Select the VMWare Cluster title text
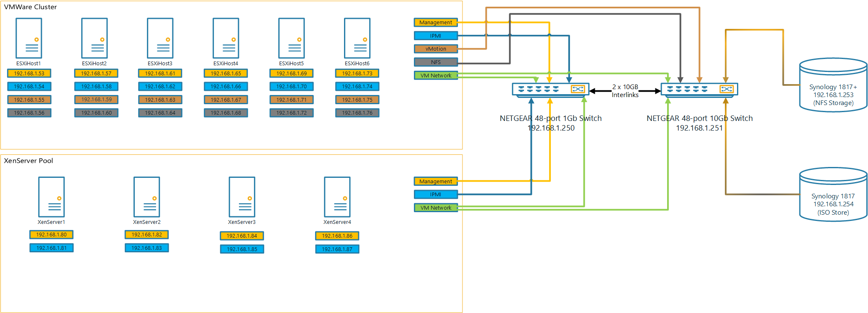 (31, 7)
